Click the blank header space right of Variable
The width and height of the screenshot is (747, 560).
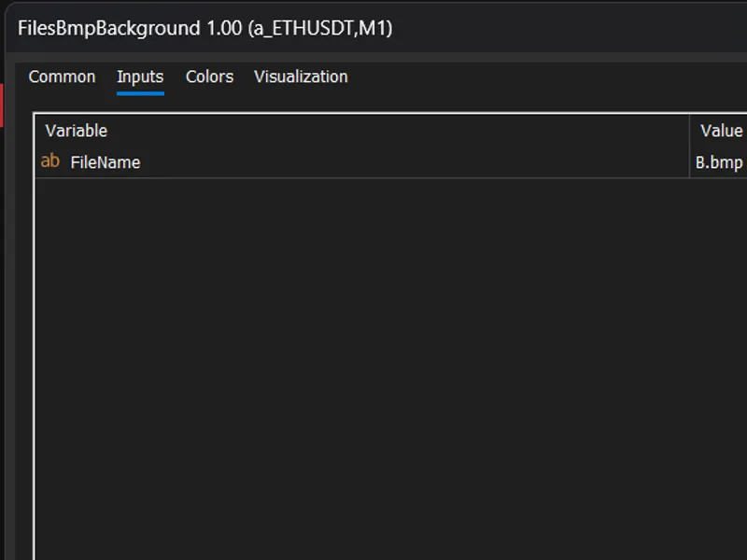coord(398,131)
